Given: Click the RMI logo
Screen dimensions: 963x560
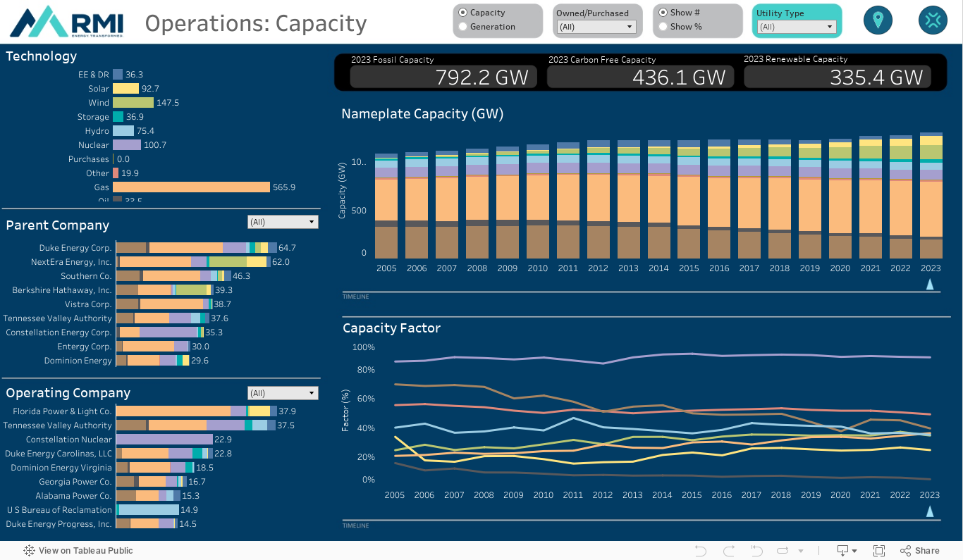Looking at the screenshot, I should (67, 21).
